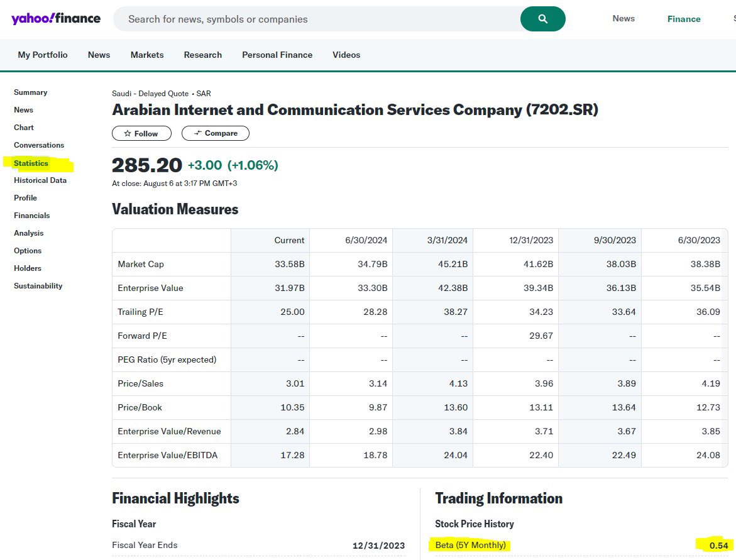Viewport: 736px width, 560px height.
Task: Open My Portfolio menu
Action: (x=43, y=55)
